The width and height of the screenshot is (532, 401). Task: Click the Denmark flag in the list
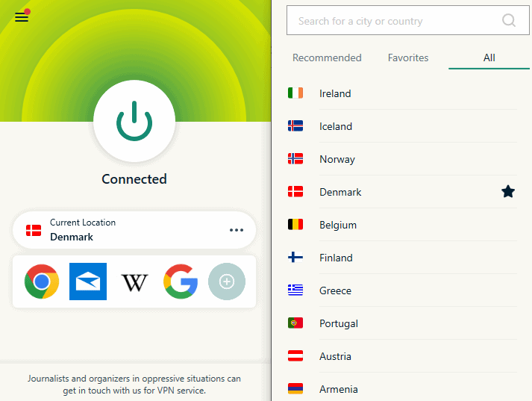click(295, 192)
